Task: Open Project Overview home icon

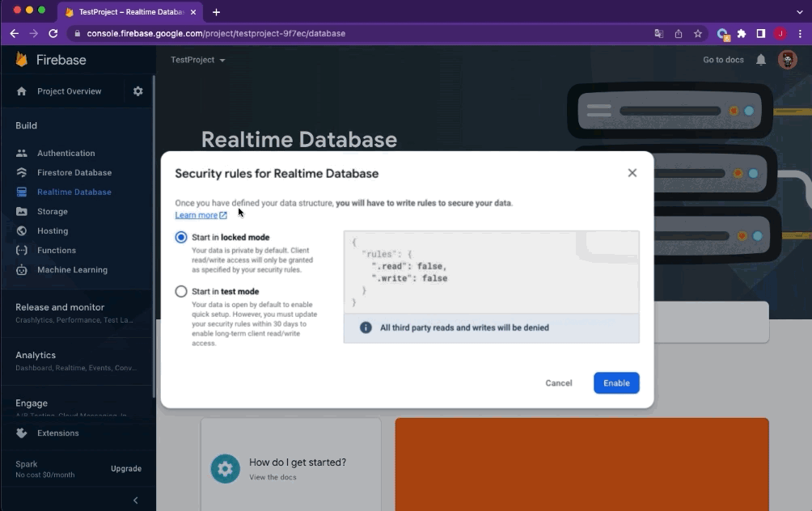Action: click(x=21, y=91)
